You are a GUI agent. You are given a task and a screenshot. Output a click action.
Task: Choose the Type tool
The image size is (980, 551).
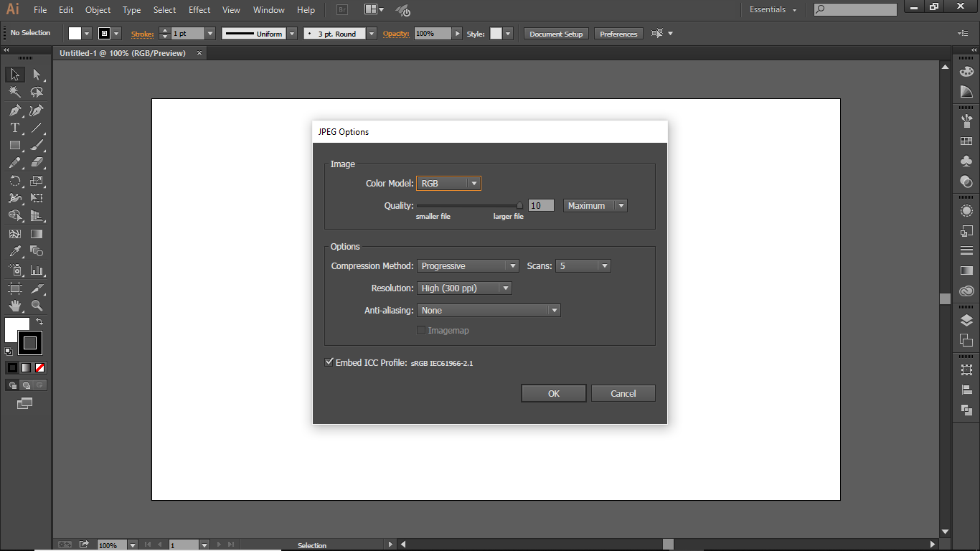click(14, 127)
